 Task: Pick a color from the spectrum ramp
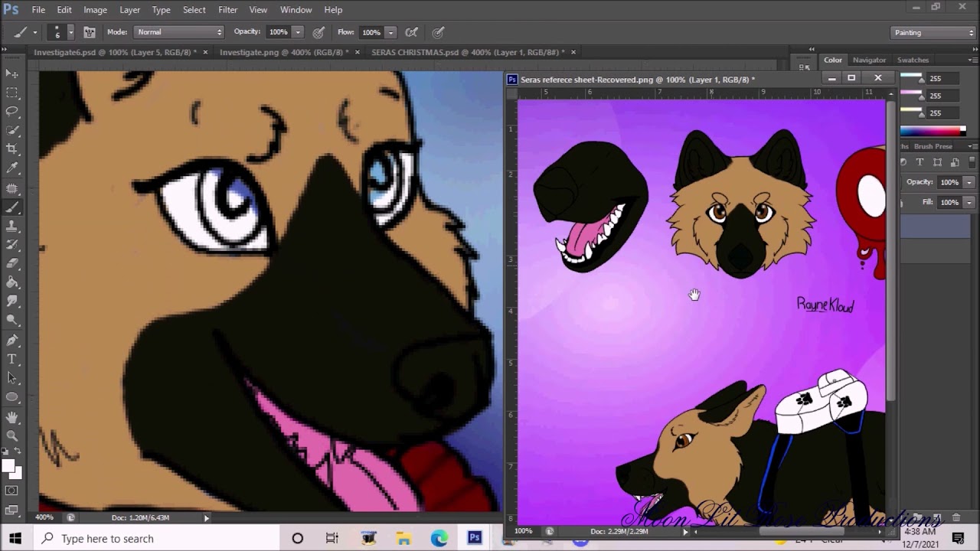click(x=933, y=131)
